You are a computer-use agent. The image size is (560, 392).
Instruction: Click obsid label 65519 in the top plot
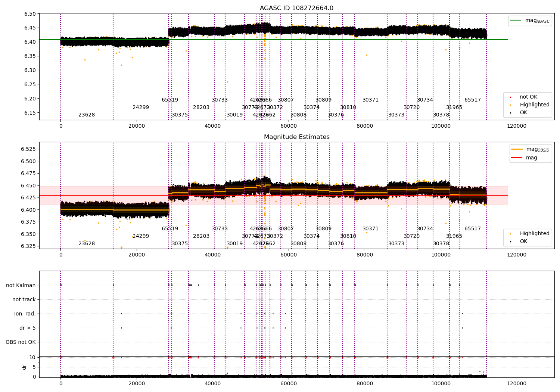170,100
